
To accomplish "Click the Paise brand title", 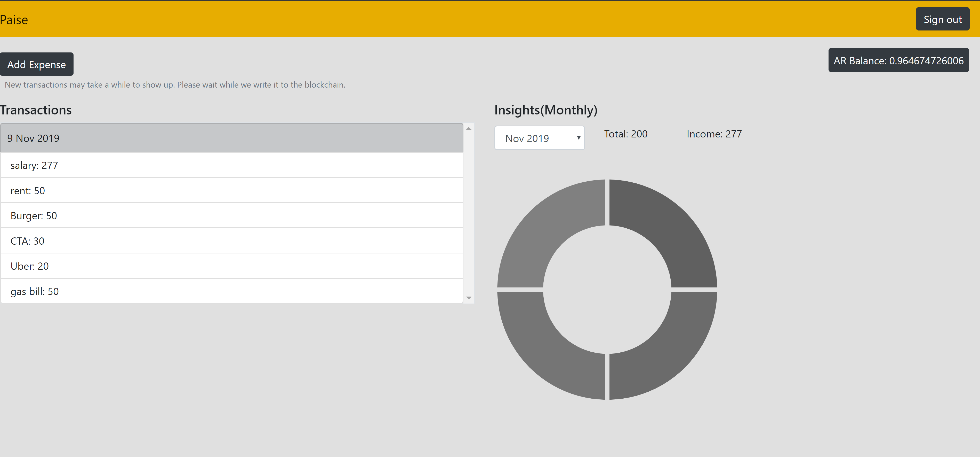I will point(14,20).
